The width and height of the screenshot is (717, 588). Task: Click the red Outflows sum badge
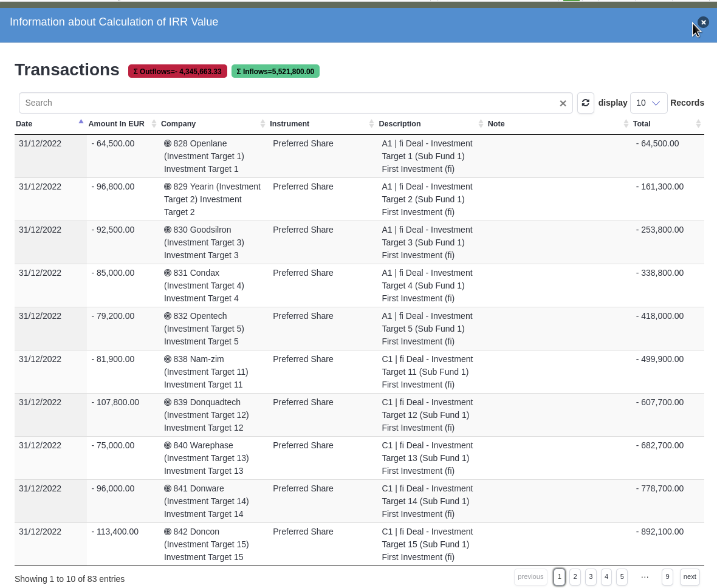[x=177, y=72]
